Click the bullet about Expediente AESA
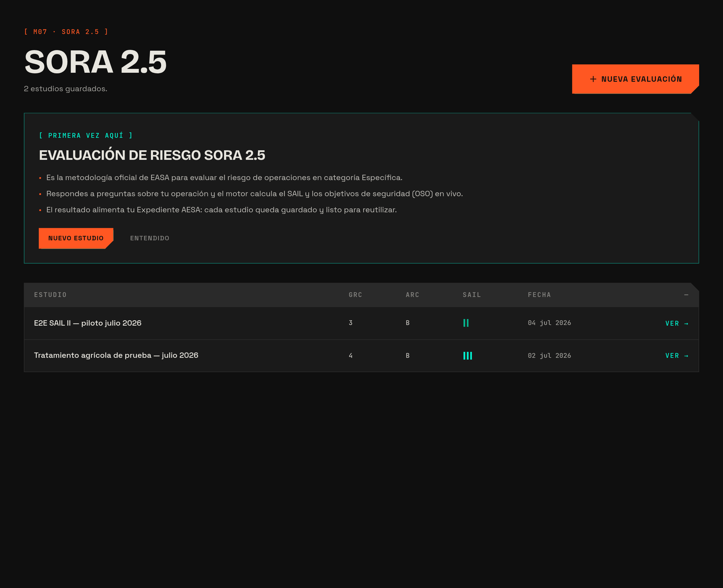This screenshot has width=723, height=588. click(x=222, y=210)
